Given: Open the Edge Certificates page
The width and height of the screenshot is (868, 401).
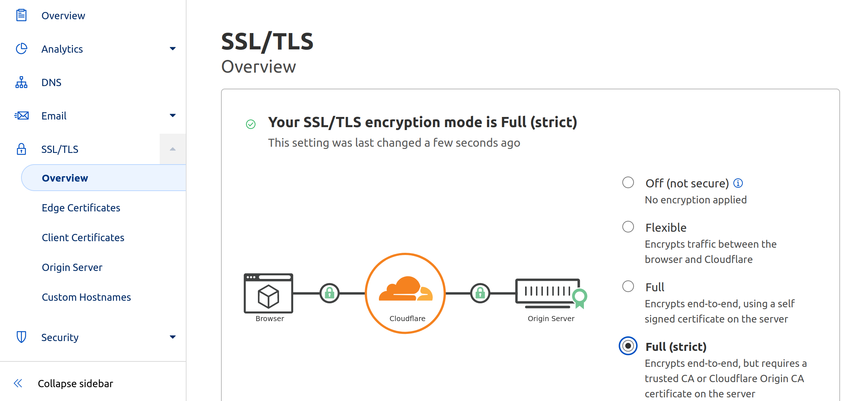Looking at the screenshot, I should (x=81, y=208).
